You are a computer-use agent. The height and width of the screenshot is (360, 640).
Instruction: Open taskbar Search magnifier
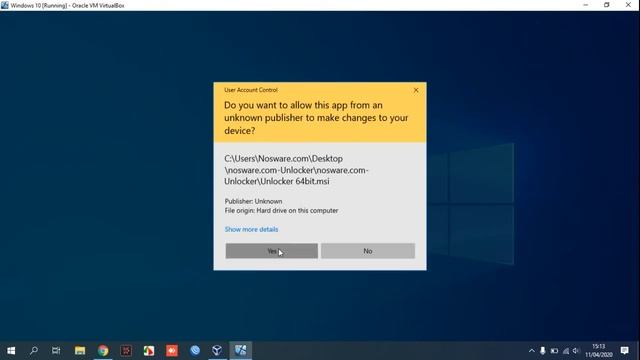coord(34,351)
